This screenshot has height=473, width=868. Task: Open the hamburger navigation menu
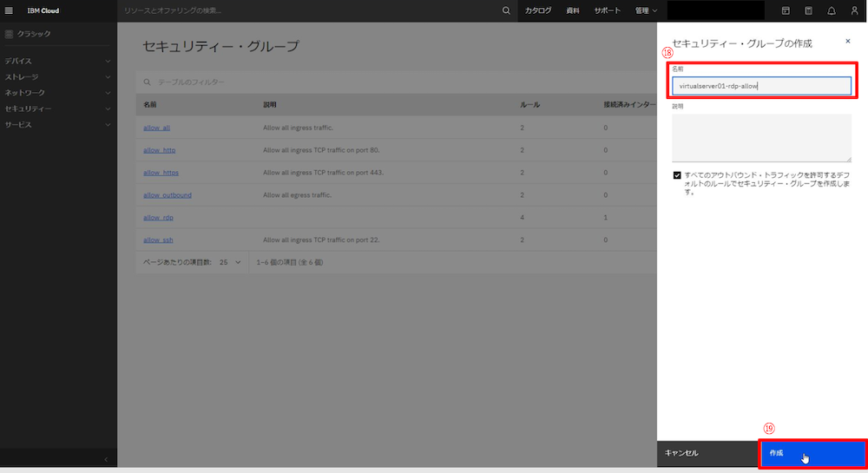click(x=10, y=10)
